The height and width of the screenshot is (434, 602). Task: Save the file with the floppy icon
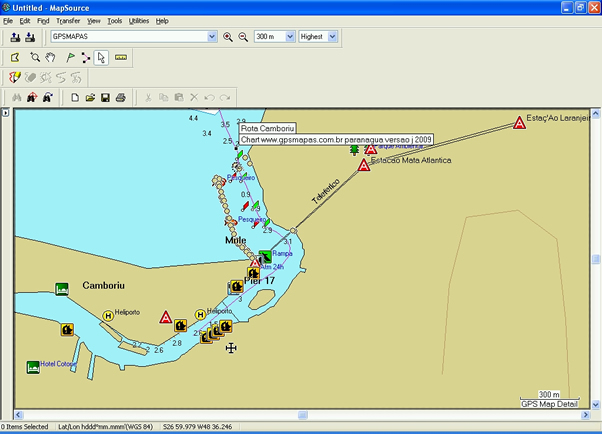[105, 97]
